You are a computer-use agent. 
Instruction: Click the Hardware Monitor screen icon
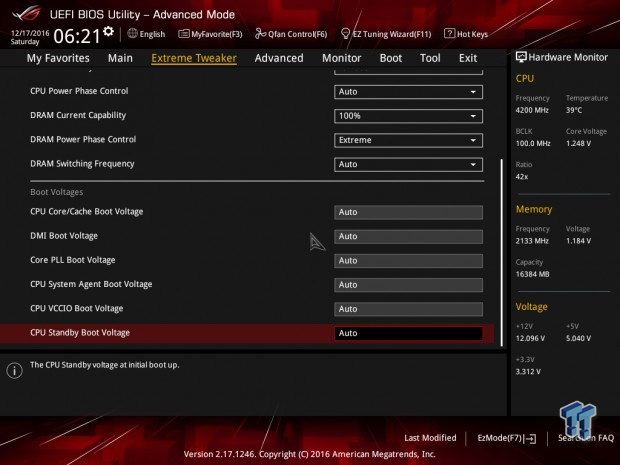pyautogui.click(x=521, y=57)
